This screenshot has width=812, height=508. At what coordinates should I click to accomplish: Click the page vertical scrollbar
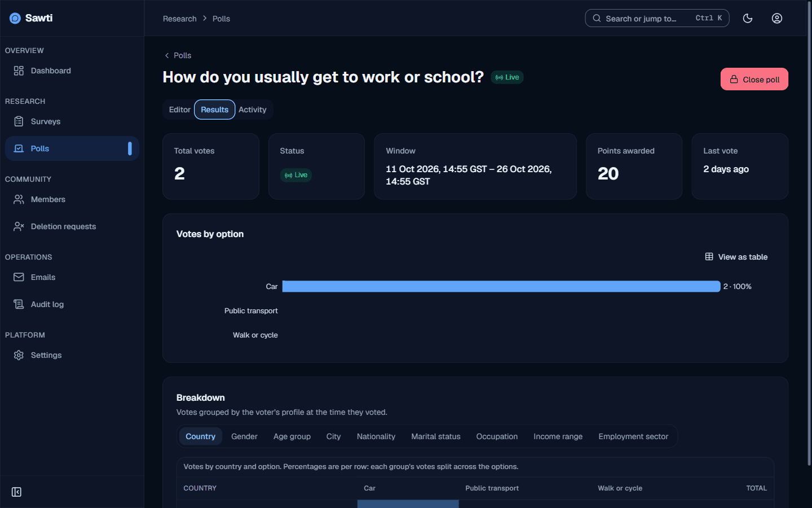pyautogui.click(x=809, y=234)
